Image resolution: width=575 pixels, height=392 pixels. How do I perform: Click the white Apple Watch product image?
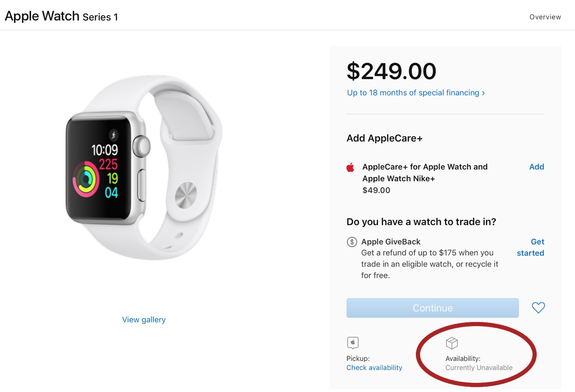pyautogui.click(x=144, y=177)
